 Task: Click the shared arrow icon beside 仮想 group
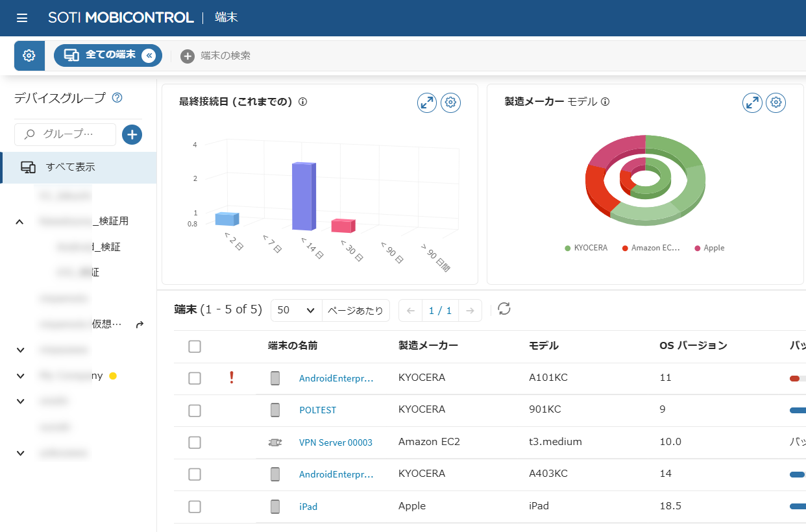pos(139,325)
